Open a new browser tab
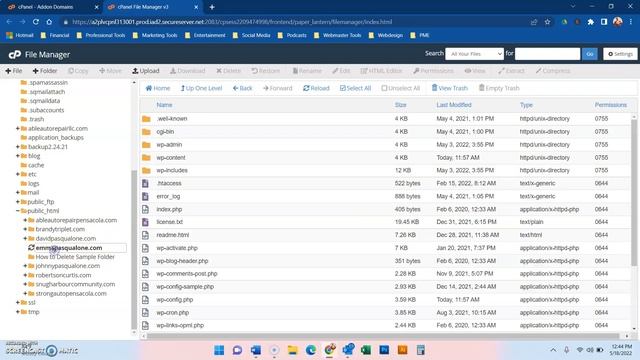The width and height of the screenshot is (640, 360). click(x=212, y=7)
